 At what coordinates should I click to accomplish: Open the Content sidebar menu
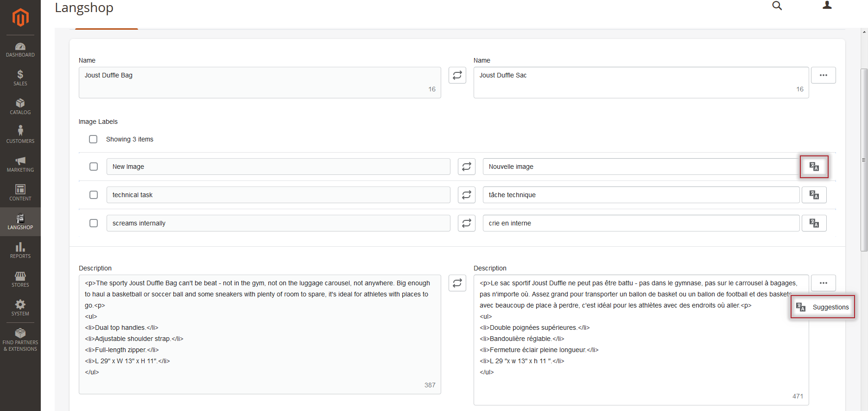(x=20, y=193)
